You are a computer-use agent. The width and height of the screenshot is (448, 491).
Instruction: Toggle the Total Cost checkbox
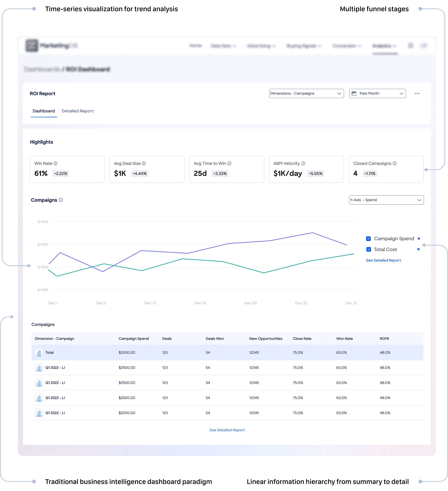[368, 249]
